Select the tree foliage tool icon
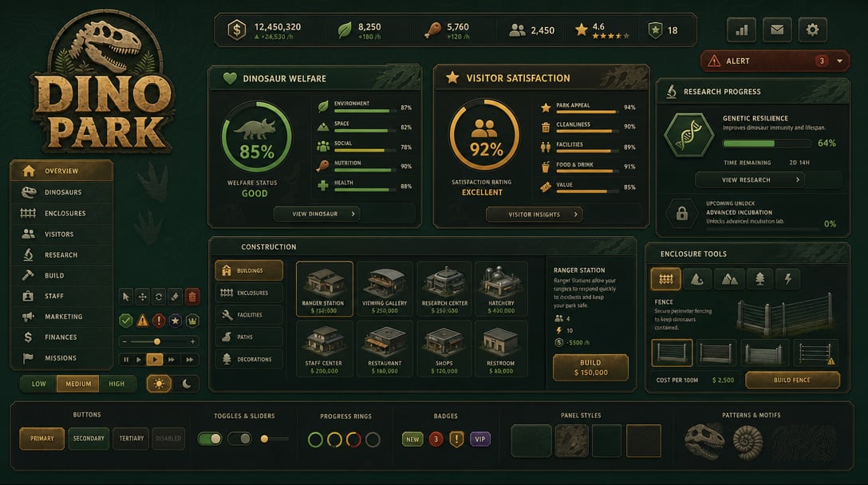Image resolution: width=868 pixels, height=485 pixels. click(x=759, y=279)
